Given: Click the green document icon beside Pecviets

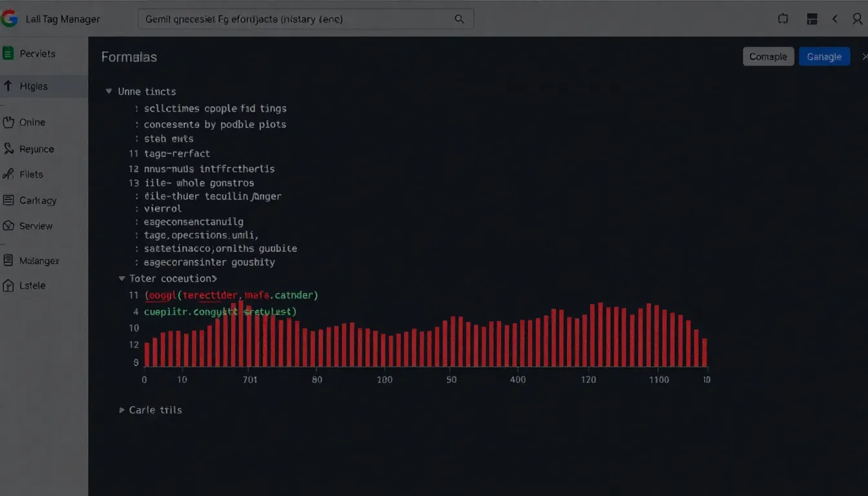Looking at the screenshot, I should click(8, 54).
